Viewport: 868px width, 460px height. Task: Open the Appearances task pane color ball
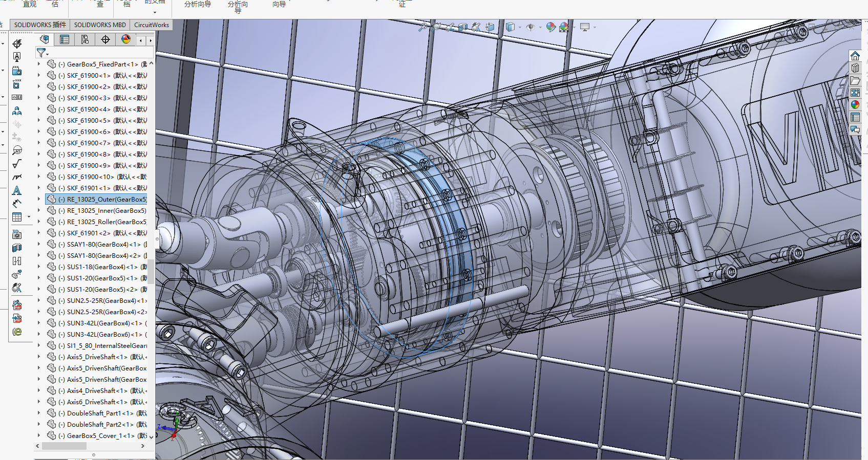point(855,105)
